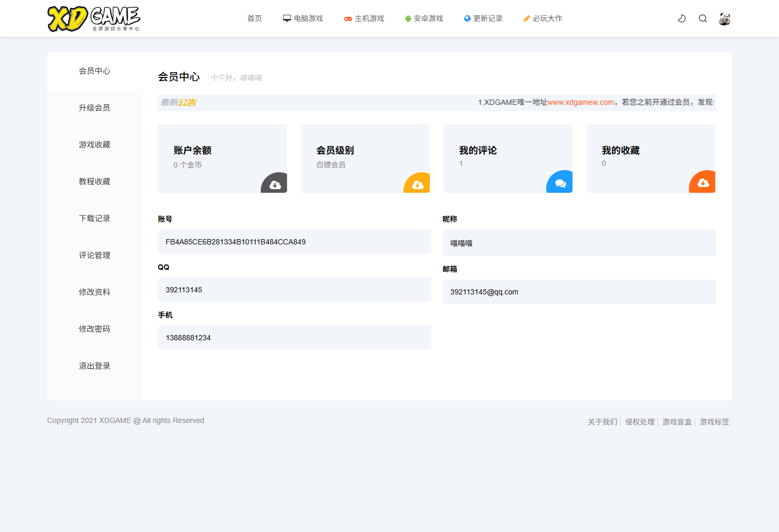Toggle dark mode with the moon icon
Viewport: 779px width, 532px height.
coord(682,18)
